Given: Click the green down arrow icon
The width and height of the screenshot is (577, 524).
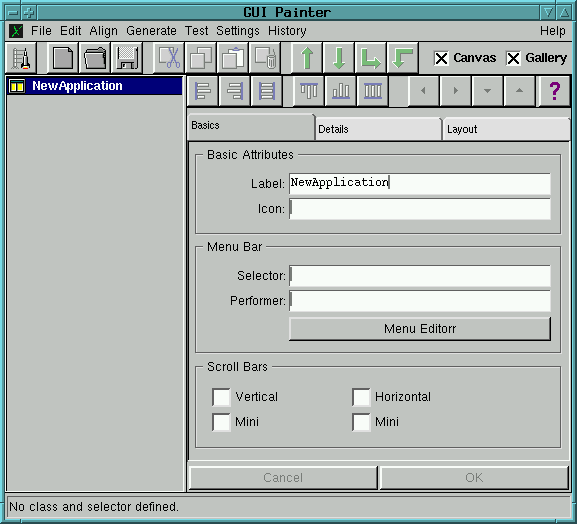Looking at the screenshot, I should click(339, 58).
